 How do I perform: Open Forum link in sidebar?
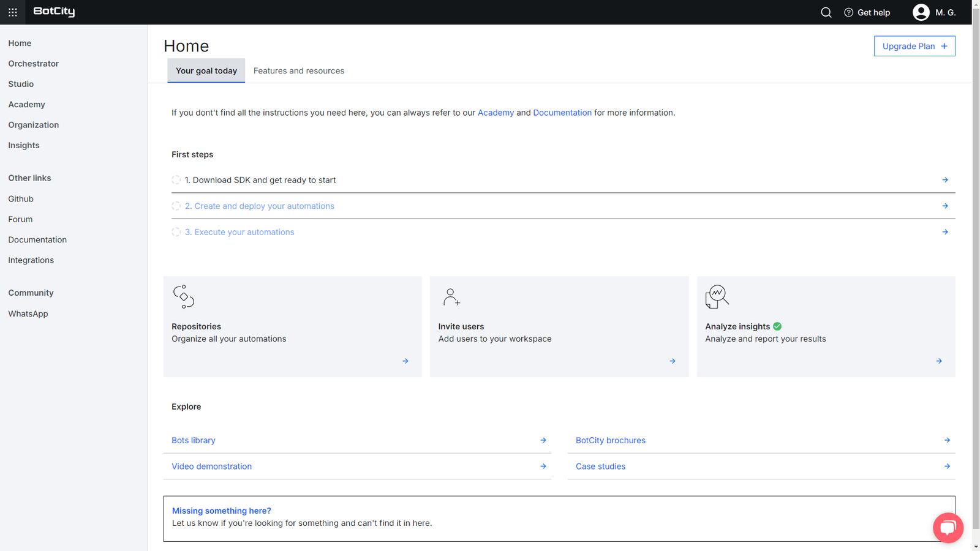click(x=20, y=219)
